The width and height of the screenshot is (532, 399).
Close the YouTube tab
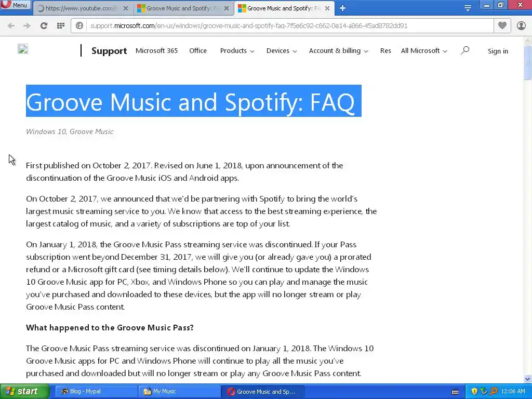click(126, 8)
